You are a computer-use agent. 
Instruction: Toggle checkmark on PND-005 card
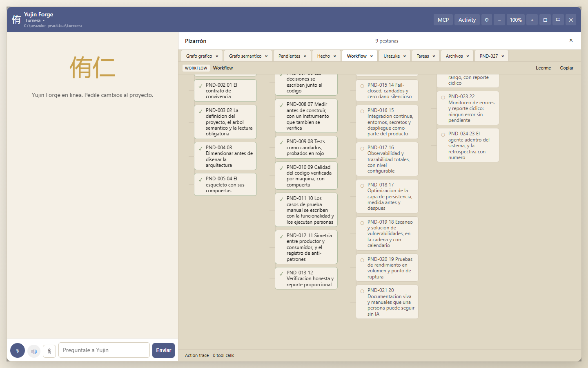200,180
